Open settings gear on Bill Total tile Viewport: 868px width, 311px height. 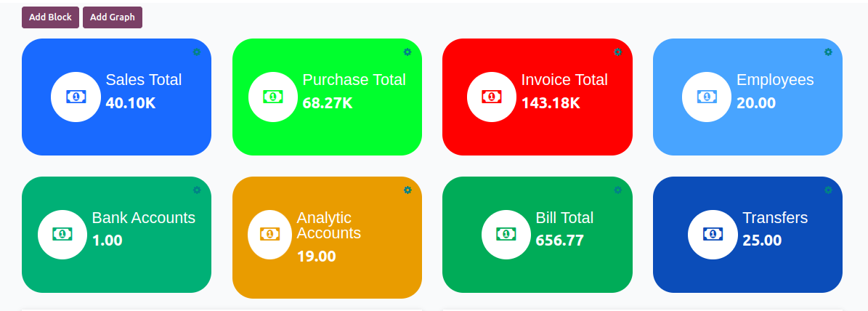(x=618, y=190)
